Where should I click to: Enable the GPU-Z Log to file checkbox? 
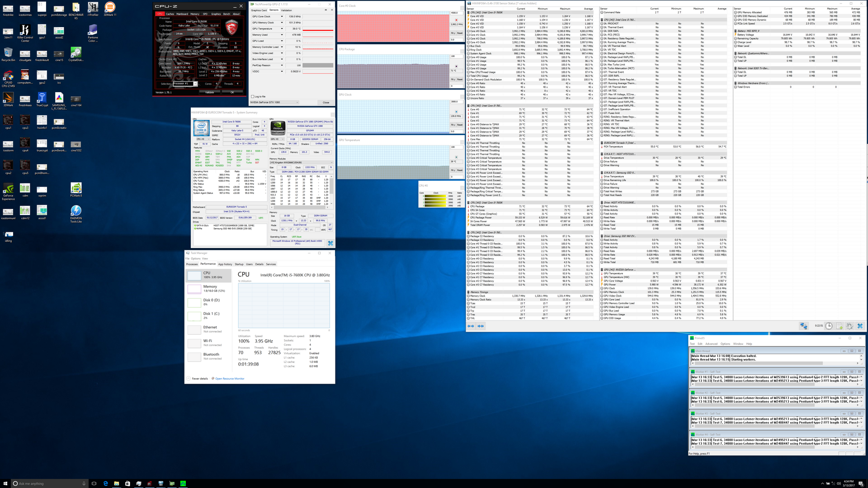253,96
